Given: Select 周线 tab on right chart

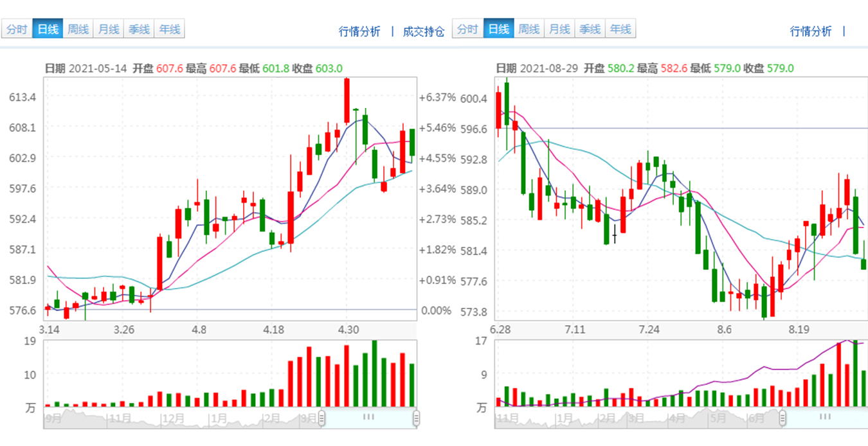Looking at the screenshot, I should click(x=529, y=30).
